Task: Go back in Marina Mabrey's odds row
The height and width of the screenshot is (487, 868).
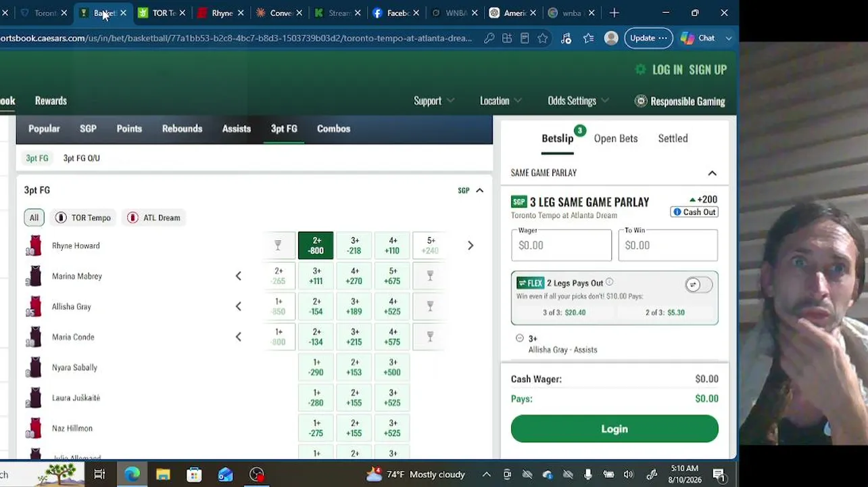Action: tap(238, 276)
